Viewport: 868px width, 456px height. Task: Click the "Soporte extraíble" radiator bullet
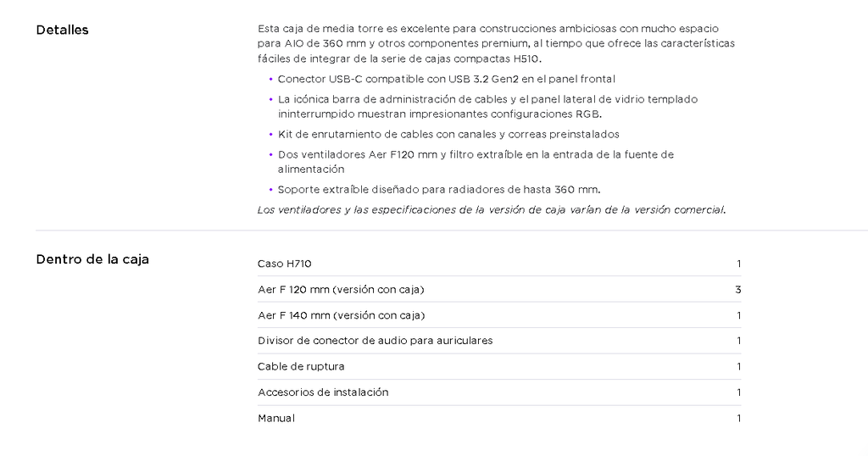tap(439, 189)
